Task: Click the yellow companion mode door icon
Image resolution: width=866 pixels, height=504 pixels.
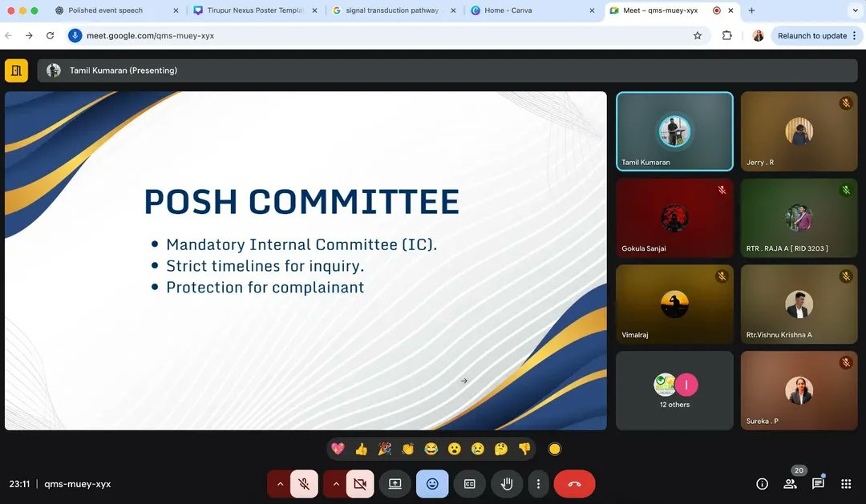Action: point(17,71)
